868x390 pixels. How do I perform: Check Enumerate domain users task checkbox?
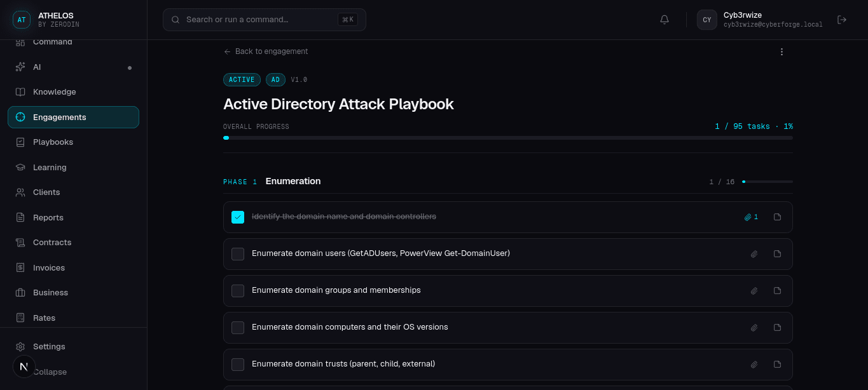pos(238,254)
